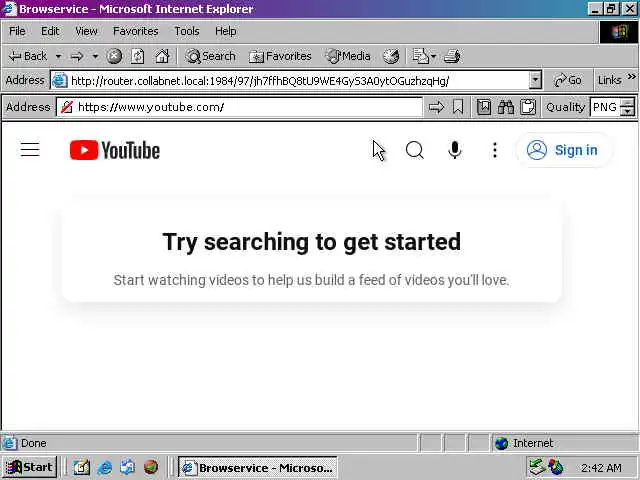This screenshot has width=640, height=480.
Task: Click the Edit page toolbar icon
Action: tap(420, 56)
